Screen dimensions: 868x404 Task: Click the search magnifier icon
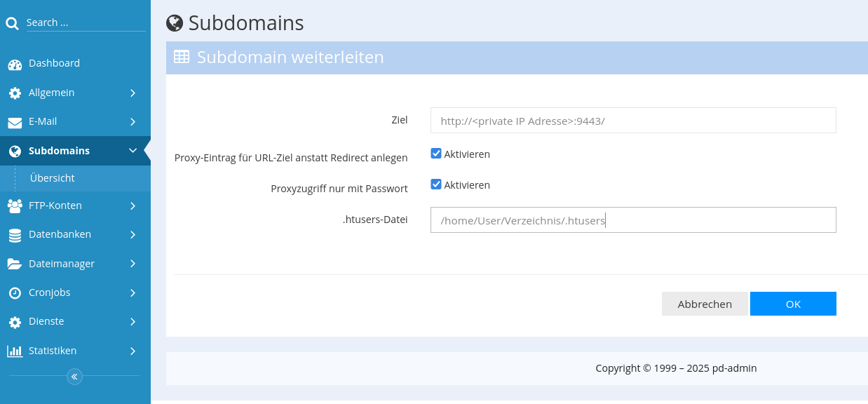[12, 24]
